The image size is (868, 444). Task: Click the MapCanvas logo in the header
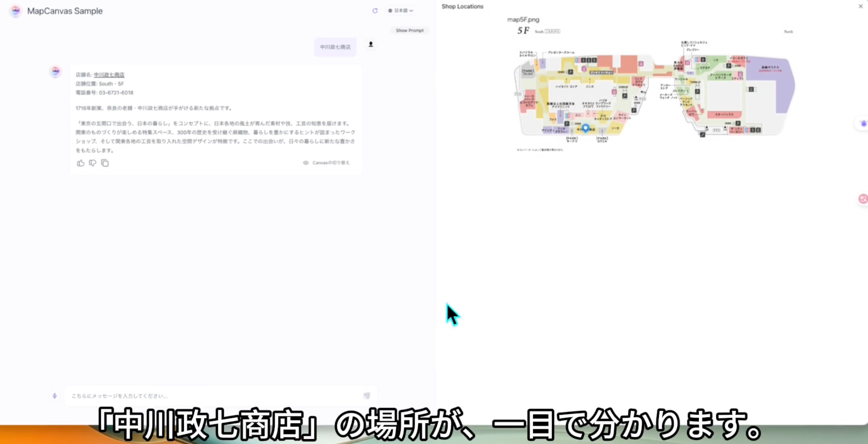[x=15, y=11]
